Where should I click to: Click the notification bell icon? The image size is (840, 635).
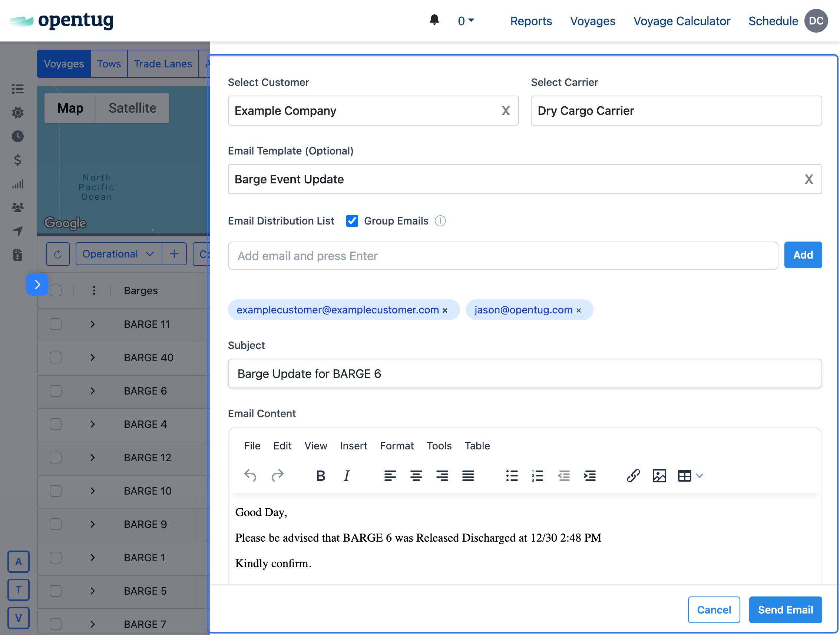click(434, 20)
